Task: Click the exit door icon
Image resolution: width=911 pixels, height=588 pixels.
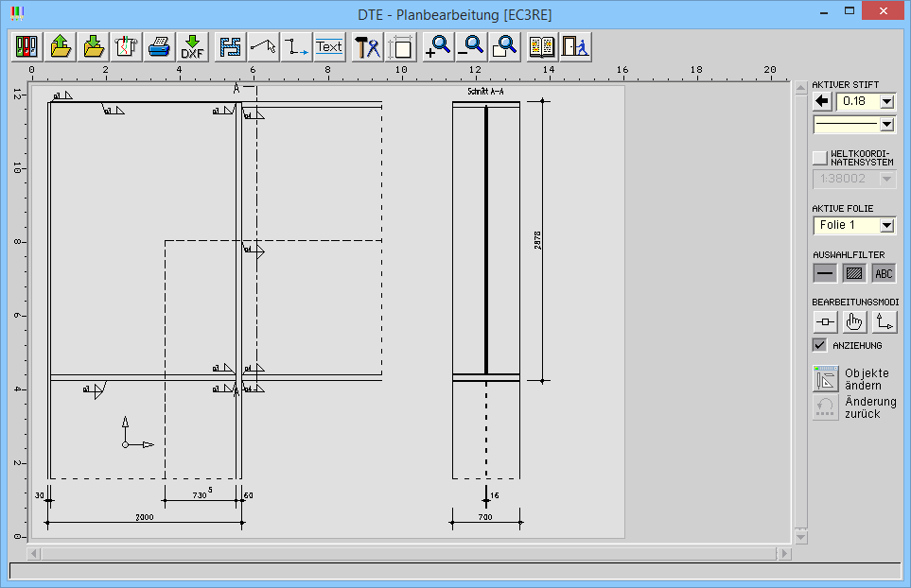Action: click(574, 46)
